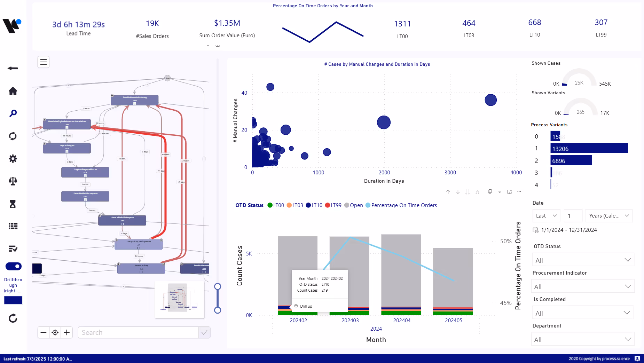Open the hamburger menu on the process map
The height and width of the screenshot is (363, 644).
tap(43, 62)
